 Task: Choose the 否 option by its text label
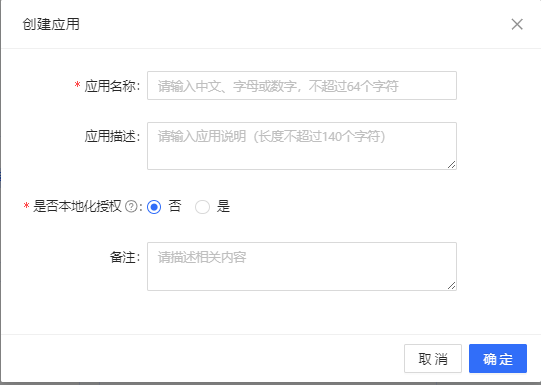tap(175, 207)
